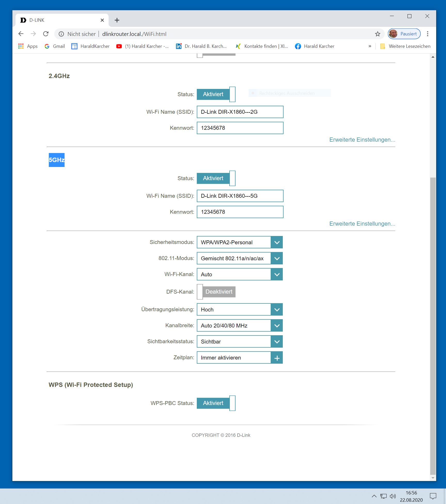Go back to the previous page
The image size is (446, 504).
click(21, 34)
